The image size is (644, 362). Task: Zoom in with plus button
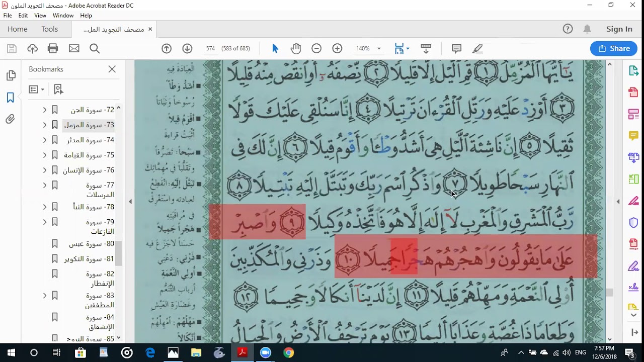[x=337, y=49]
